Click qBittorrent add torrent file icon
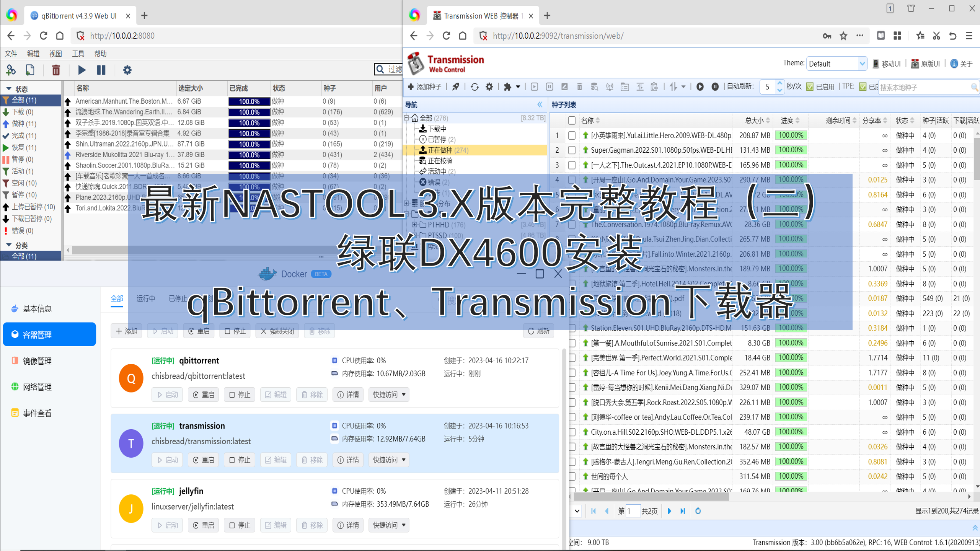This screenshot has width=980, height=551. (30, 70)
